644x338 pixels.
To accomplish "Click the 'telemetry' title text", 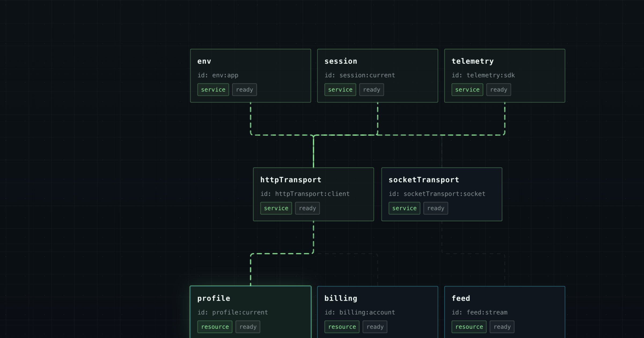I will point(473,61).
